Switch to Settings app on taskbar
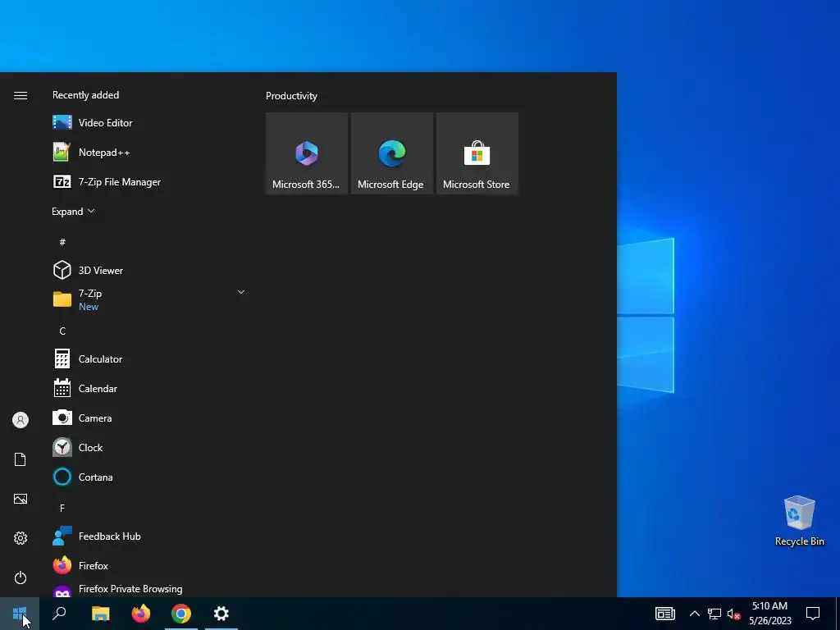Image resolution: width=840 pixels, height=630 pixels. [x=221, y=614]
